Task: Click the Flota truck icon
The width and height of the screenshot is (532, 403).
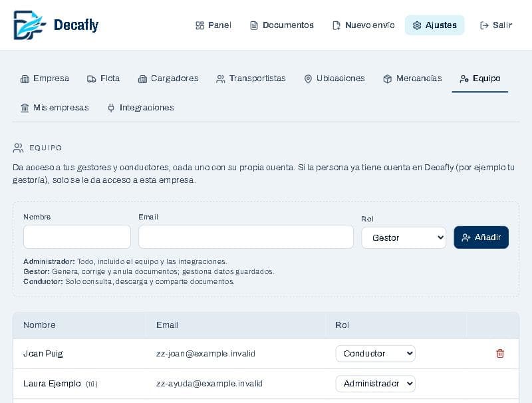Action: point(92,79)
